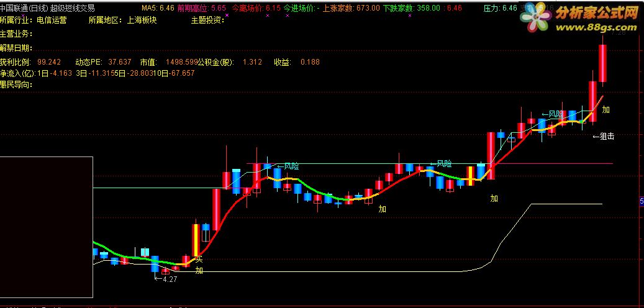Image resolution: width=644 pixels, height=308 pixels.
Task: Click the 1日 -4.163 net inflow value
Action: [x=55, y=73]
